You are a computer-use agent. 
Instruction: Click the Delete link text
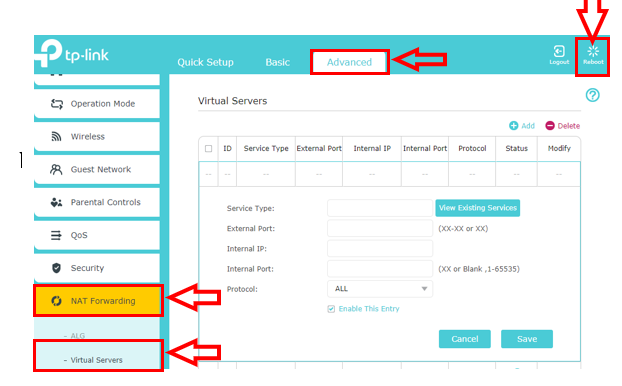(568, 126)
